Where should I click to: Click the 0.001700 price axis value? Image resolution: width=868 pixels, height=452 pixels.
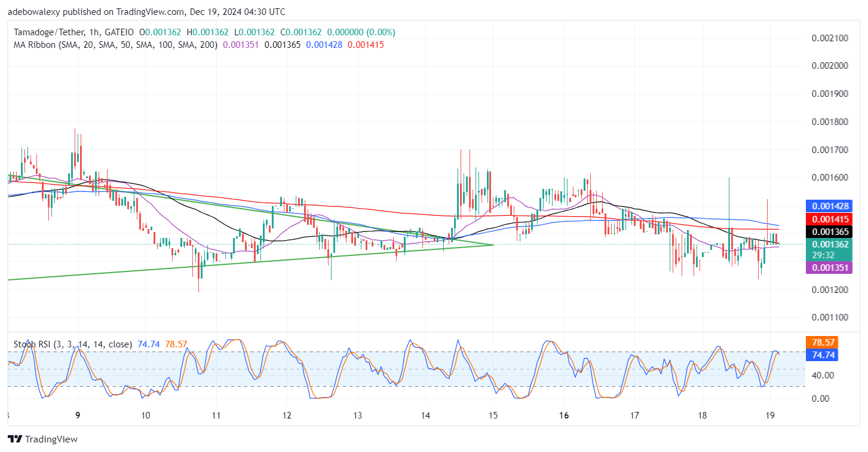(x=830, y=149)
